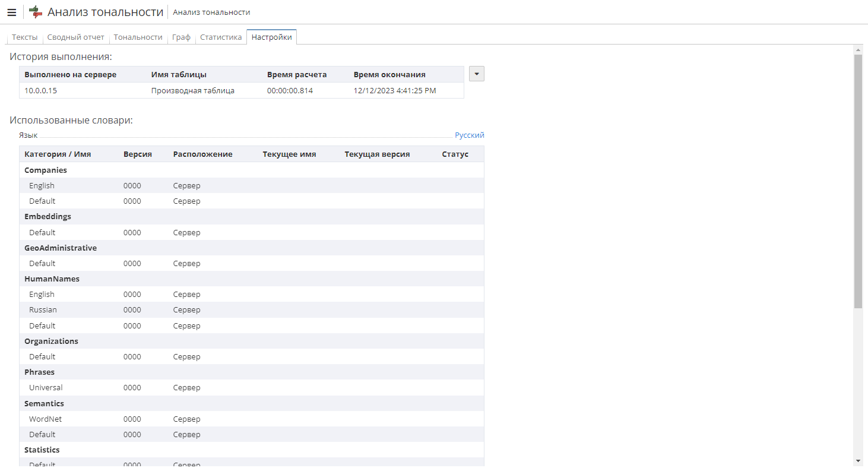Select the Default row under GeoAdministrative

pyautogui.click(x=252, y=264)
